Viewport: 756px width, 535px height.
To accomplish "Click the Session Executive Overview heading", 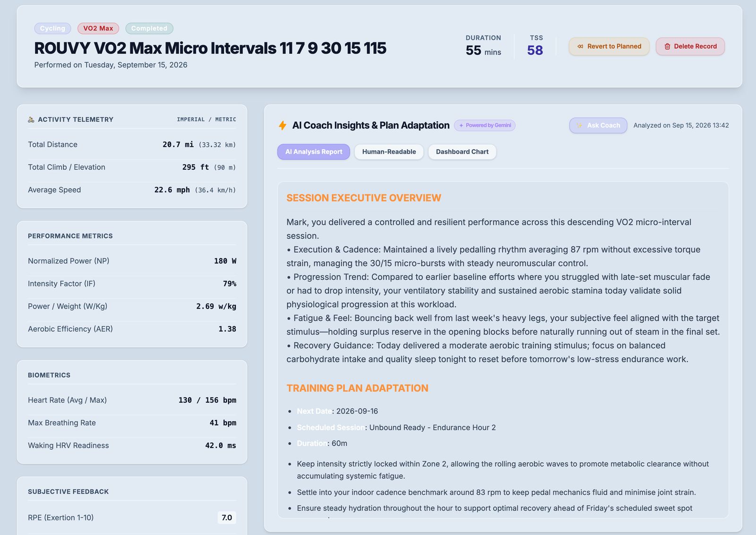I will click(364, 198).
